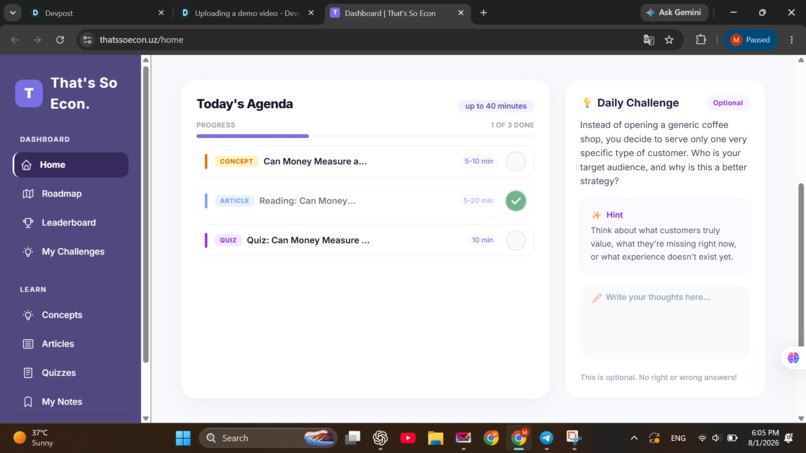Open ChatGPT from the taskbar
The image size is (806, 453).
click(380, 438)
